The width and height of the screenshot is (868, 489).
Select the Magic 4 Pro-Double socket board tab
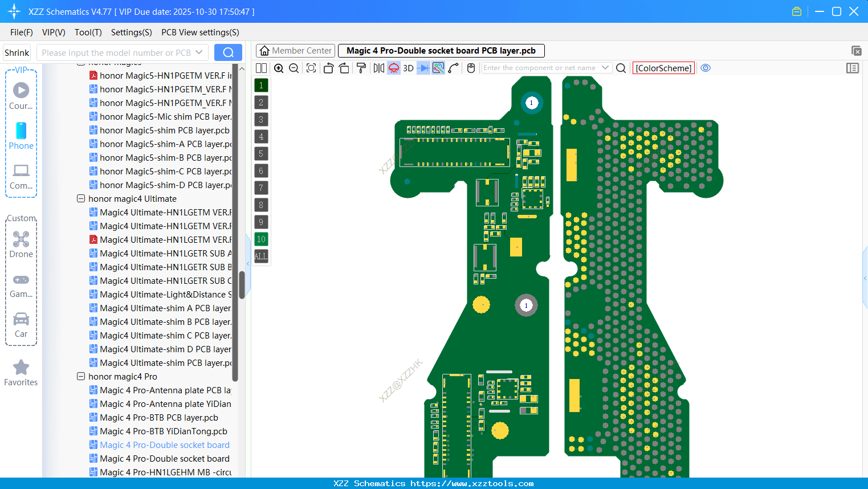(x=441, y=51)
